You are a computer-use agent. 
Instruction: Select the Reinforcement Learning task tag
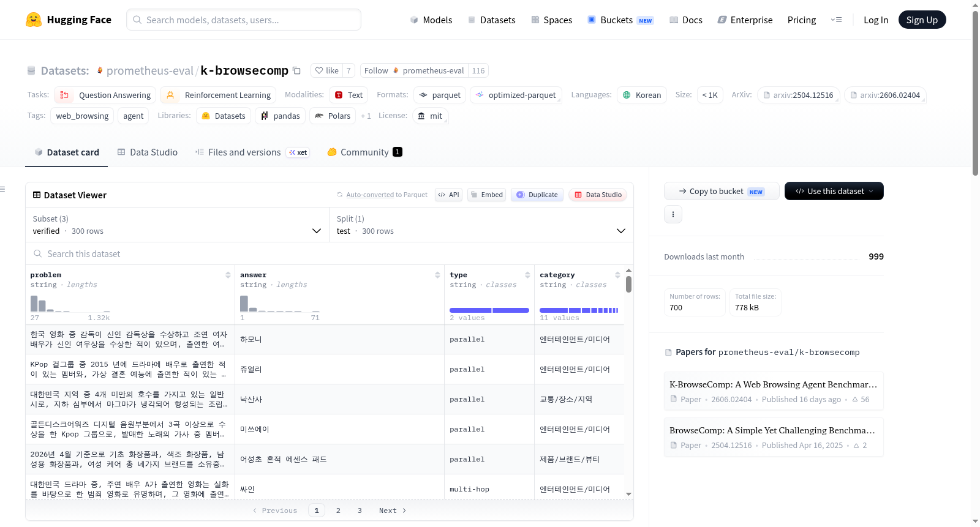[x=218, y=95]
